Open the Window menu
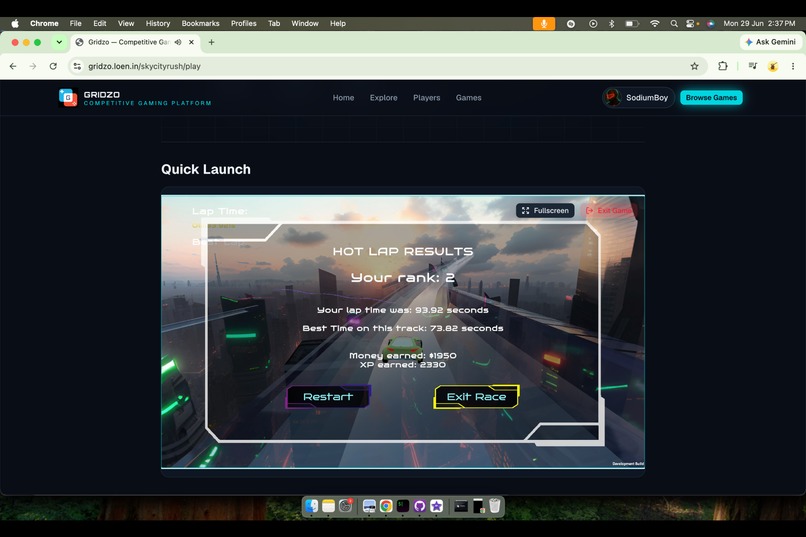The image size is (806, 537). [305, 24]
